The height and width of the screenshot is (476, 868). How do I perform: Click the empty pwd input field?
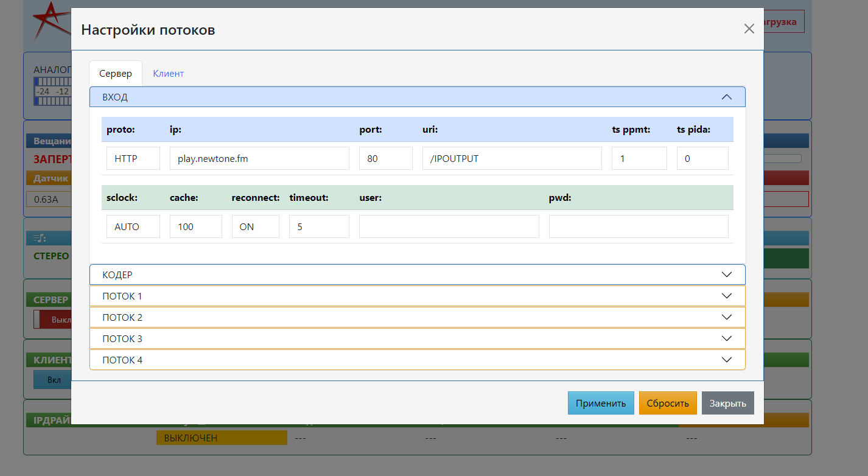point(638,226)
